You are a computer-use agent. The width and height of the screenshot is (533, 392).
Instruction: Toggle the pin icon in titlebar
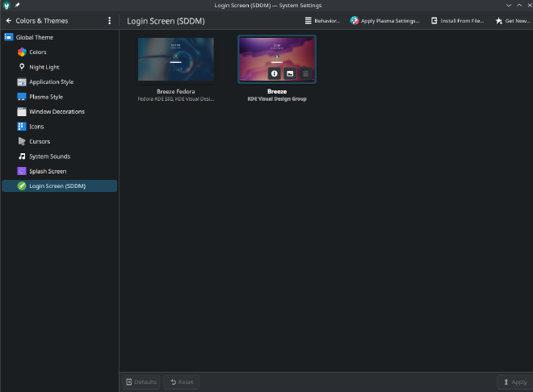pos(17,6)
